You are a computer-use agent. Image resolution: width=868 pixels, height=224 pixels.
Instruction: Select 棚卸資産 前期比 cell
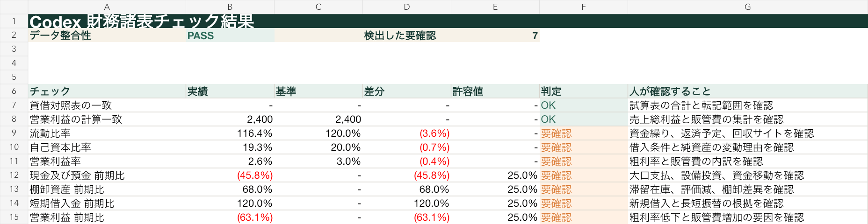[107, 189]
